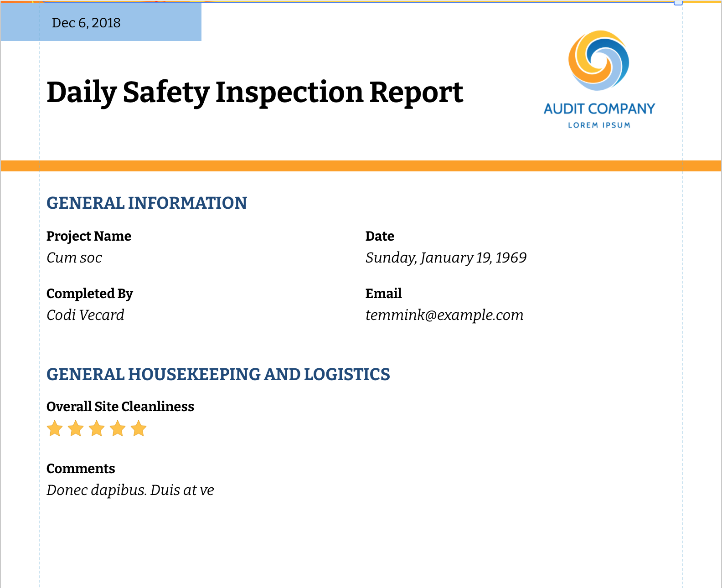Click the LOREM IPSUM tagline under logo
The width and height of the screenshot is (722, 588).
pyautogui.click(x=599, y=125)
